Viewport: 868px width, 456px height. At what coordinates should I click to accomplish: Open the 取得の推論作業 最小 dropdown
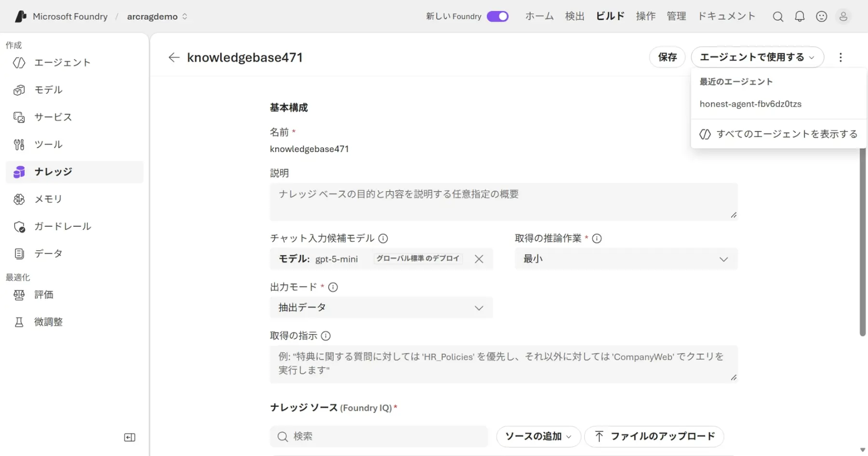pyautogui.click(x=626, y=259)
